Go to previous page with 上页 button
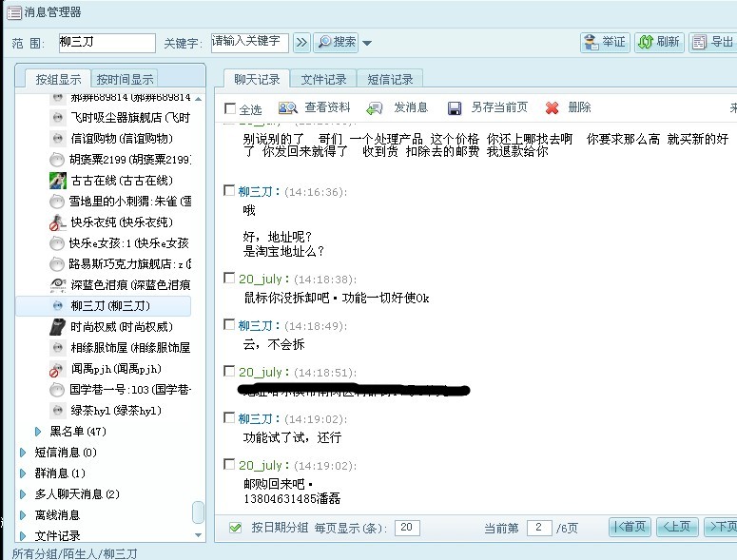This screenshot has height=560, width=737. click(678, 527)
